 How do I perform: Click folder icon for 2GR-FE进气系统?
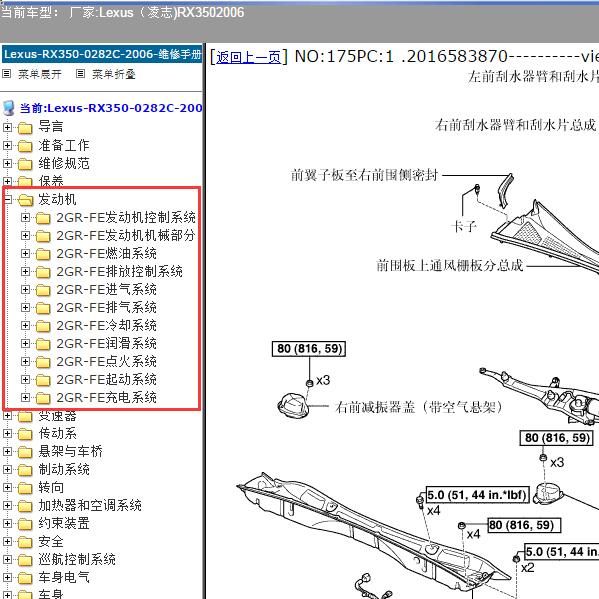click(x=43, y=290)
